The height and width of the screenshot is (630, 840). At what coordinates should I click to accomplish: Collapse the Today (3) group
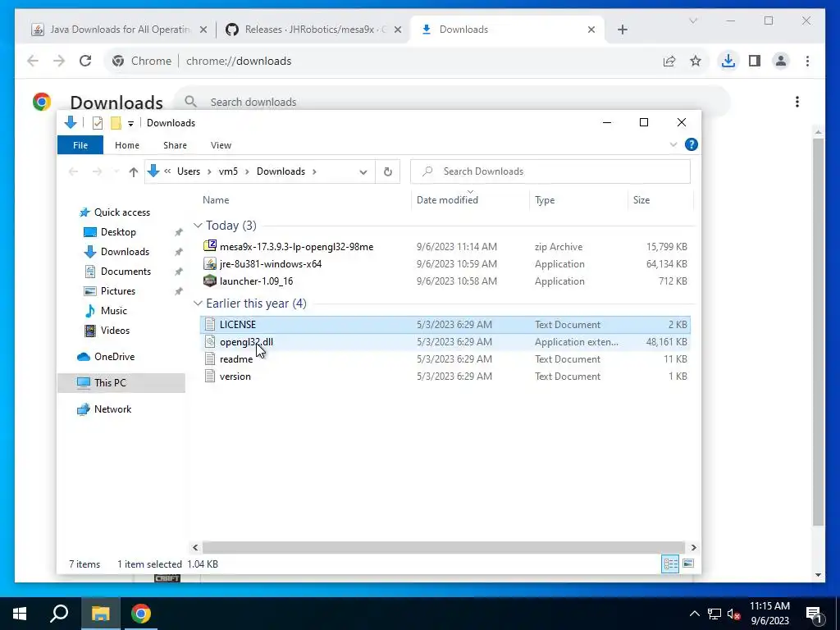tap(198, 226)
